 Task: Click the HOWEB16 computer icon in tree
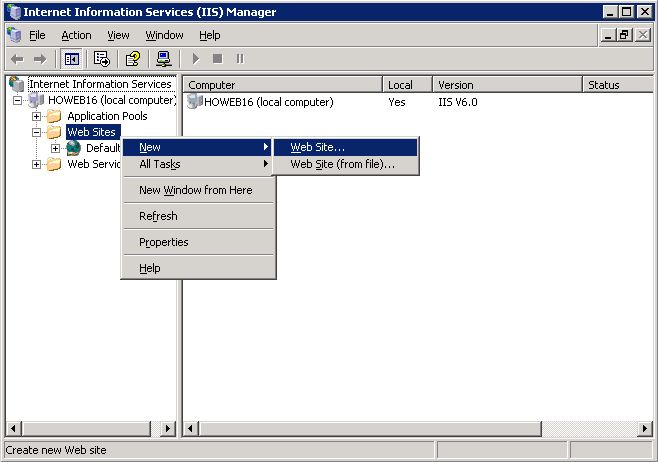(36, 100)
